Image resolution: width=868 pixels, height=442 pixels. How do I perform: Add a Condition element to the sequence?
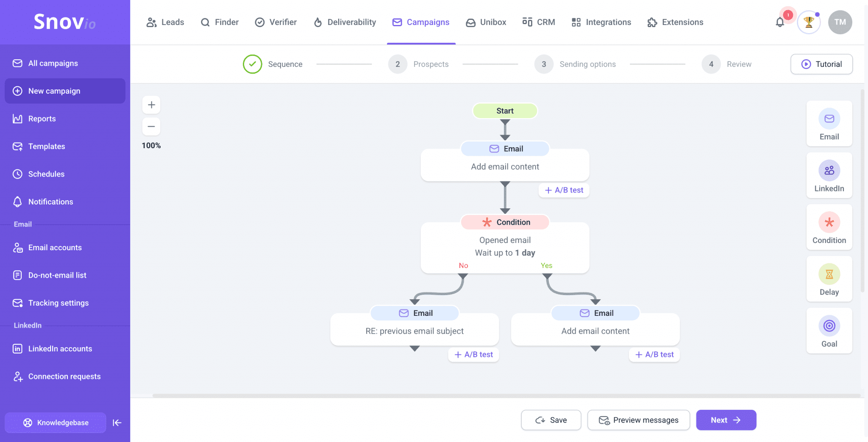click(829, 227)
